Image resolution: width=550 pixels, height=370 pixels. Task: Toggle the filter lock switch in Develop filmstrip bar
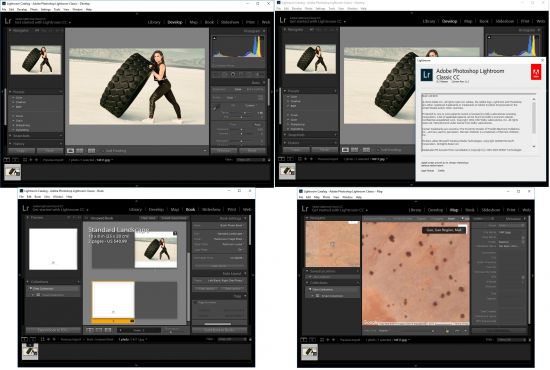(x=269, y=160)
